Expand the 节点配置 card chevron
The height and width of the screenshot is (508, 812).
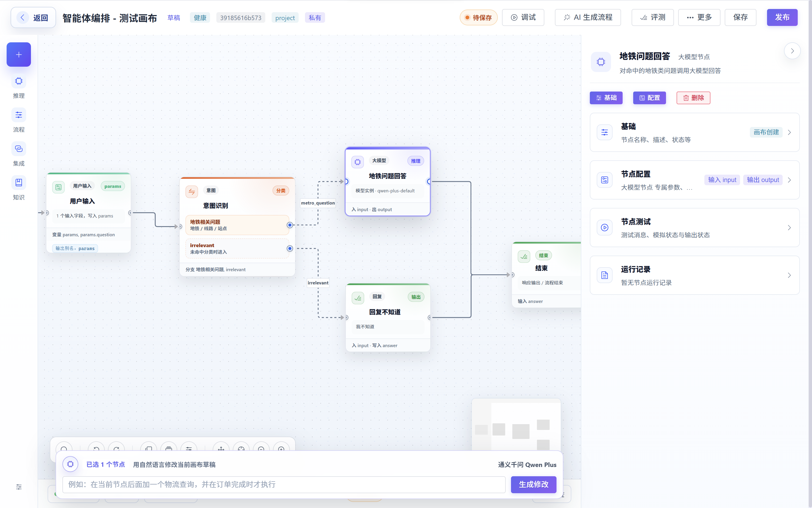coord(789,180)
